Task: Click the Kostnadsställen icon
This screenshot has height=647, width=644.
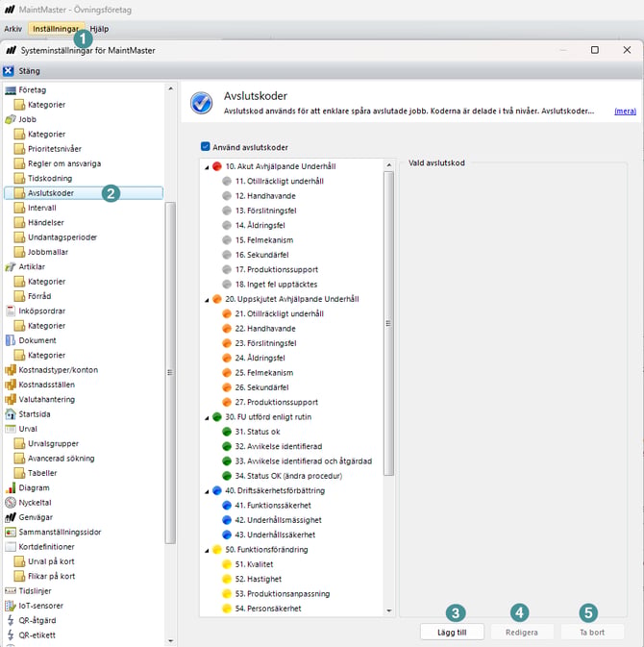Action: tap(11, 385)
